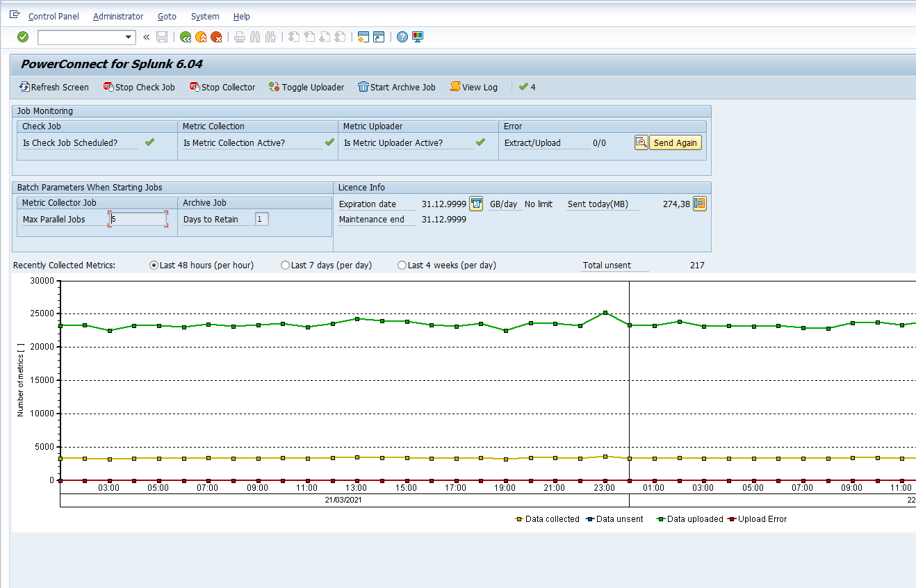Open the window menu icon left of Control Panel

(x=15, y=15)
